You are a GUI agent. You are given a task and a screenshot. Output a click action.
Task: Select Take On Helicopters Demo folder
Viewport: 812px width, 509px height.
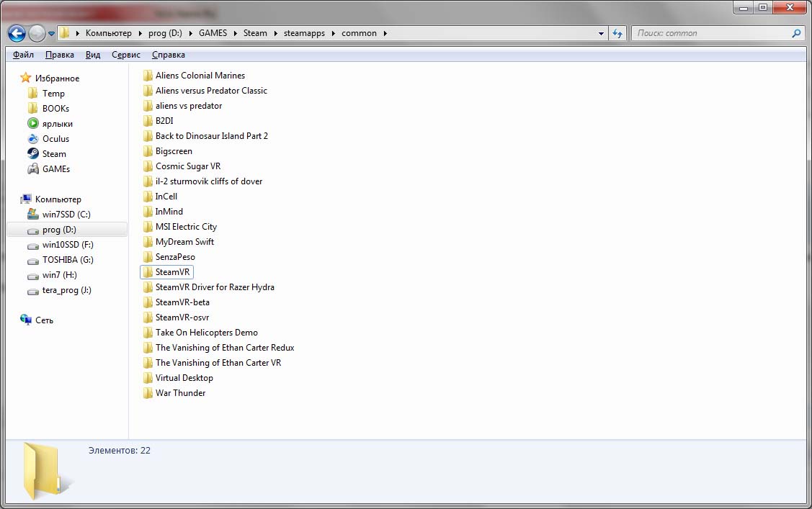[200, 333]
